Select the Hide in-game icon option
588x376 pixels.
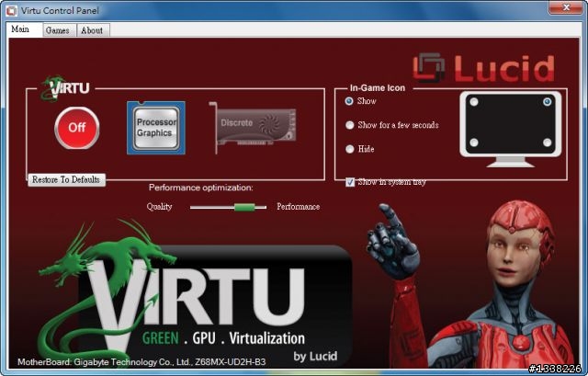click(349, 149)
